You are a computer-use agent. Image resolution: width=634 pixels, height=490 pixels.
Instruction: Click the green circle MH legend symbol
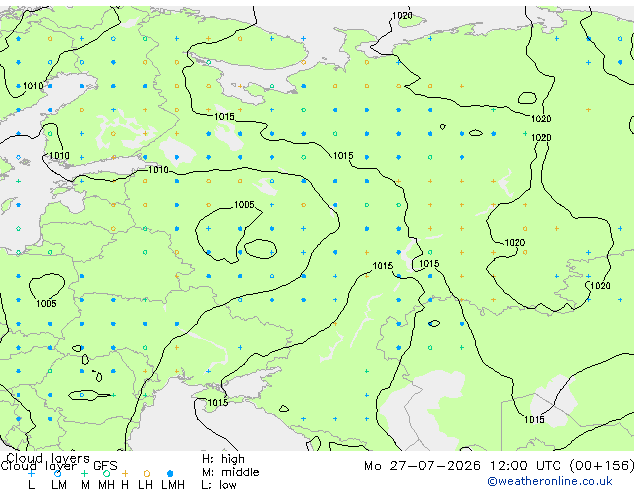point(106,473)
